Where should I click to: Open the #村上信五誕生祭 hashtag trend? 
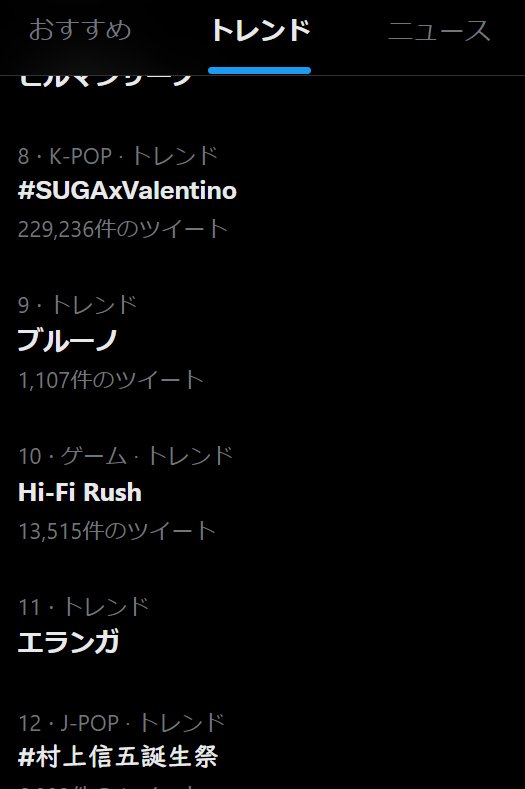[x=118, y=757]
